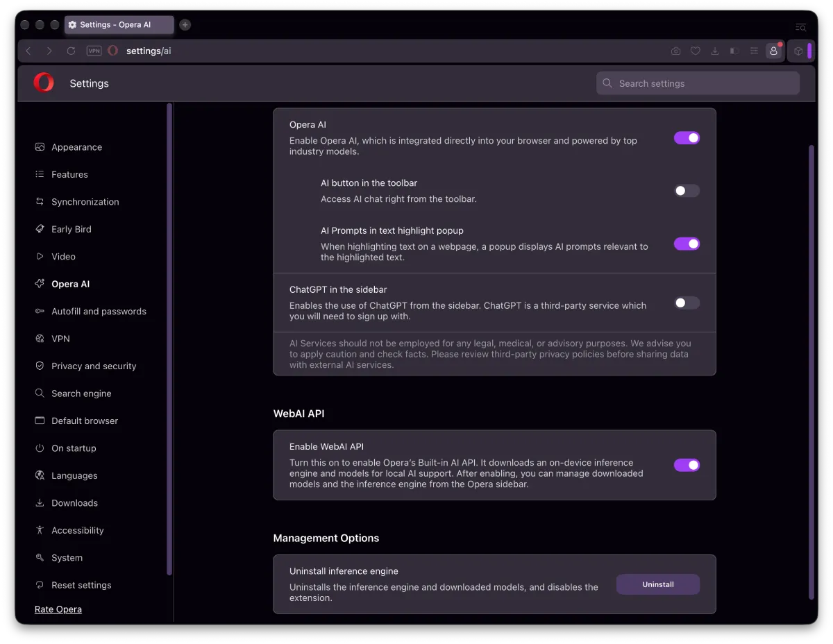Image resolution: width=833 pixels, height=644 pixels.
Task: Go forward with the forward arrow
Action: 49,51
